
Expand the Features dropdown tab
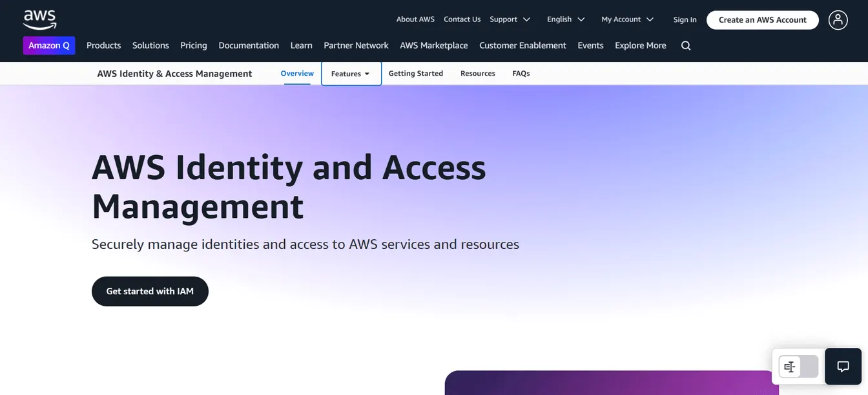[351, 74]
